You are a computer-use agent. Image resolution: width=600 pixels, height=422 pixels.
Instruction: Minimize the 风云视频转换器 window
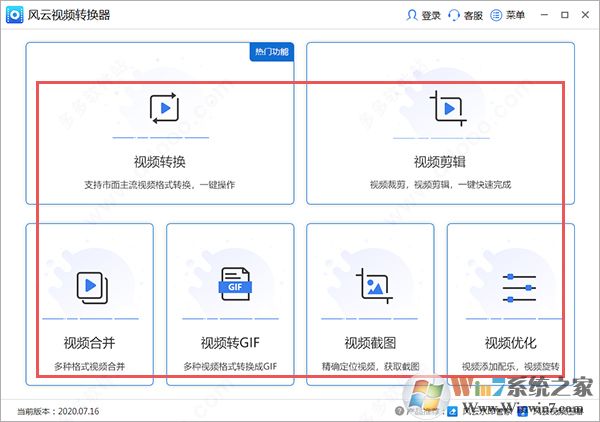coord(544,15)
